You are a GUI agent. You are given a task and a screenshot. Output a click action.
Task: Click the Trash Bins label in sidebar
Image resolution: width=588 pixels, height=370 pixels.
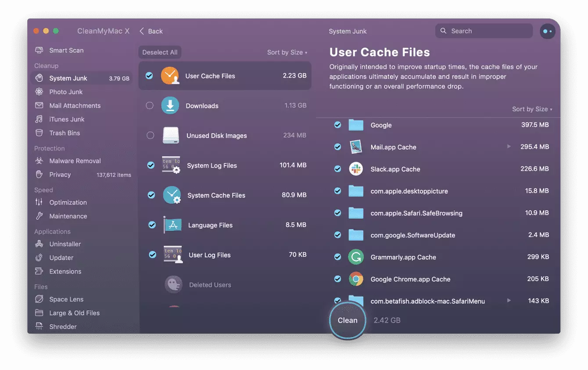coord(65,133)
